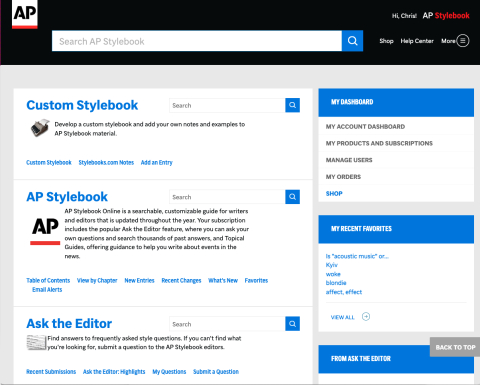The height and width of the screenshot is (385, 480).
Task: Open the Custom Stylebook heading
Action: coord(82,105)
